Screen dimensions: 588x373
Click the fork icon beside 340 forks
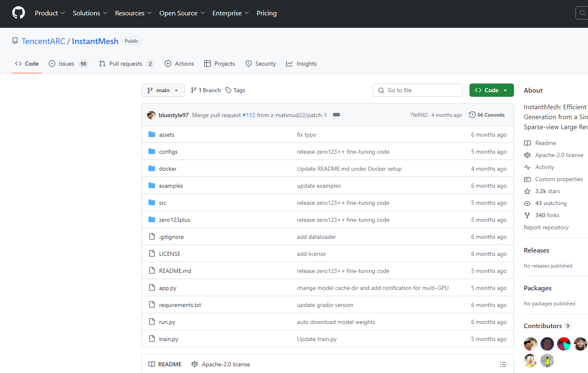pyautogui.click(x=527, y=216)
